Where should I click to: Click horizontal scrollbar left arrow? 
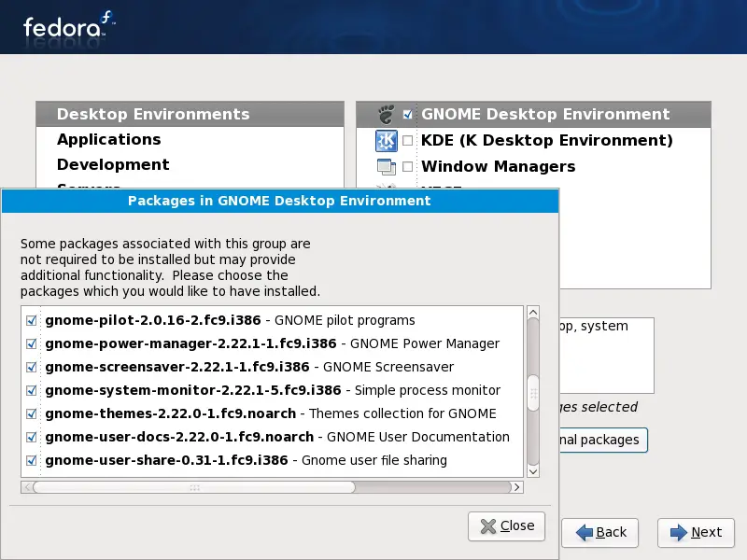[27, 487]
